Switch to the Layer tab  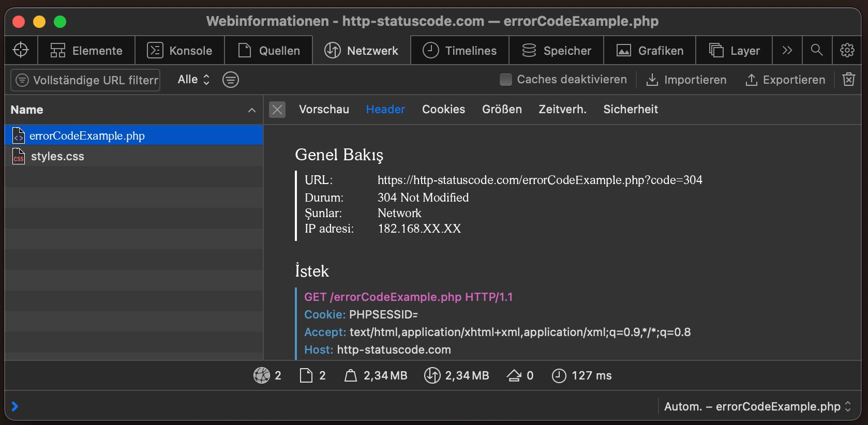click(x=735, y=50)
